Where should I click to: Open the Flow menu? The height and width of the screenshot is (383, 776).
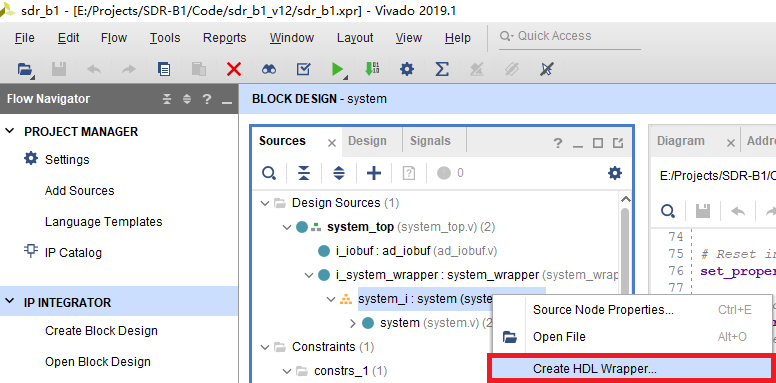[x=114, y=38]
